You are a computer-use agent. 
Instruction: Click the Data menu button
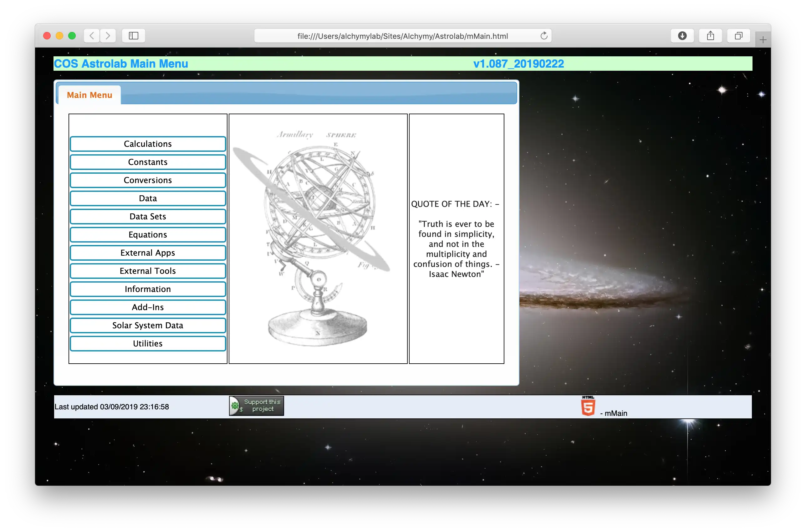tap(147, 198)
